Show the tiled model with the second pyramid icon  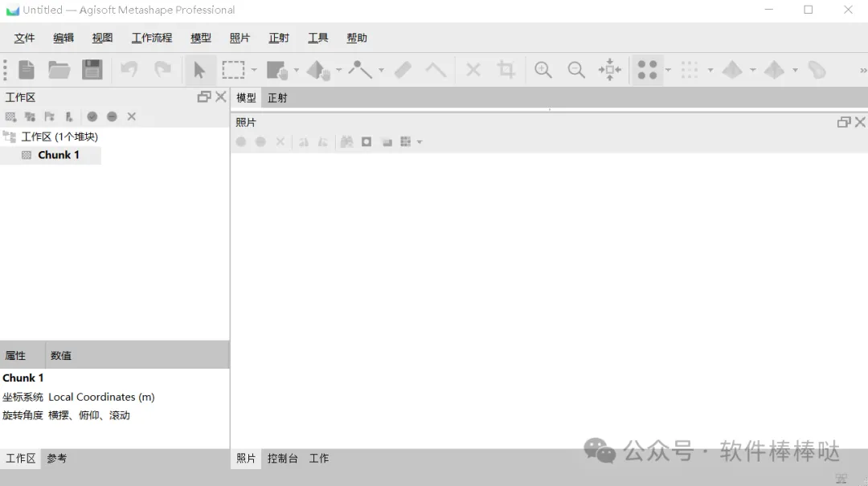pyautogui.click(x=774, y=70)
